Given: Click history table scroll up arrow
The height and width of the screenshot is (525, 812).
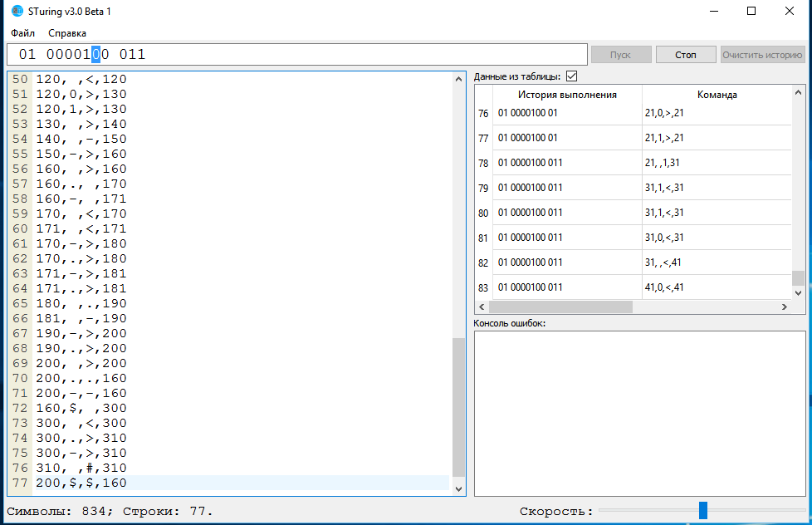Looking at the screenshot, I should pyautogui.click(x=798, y=92).
